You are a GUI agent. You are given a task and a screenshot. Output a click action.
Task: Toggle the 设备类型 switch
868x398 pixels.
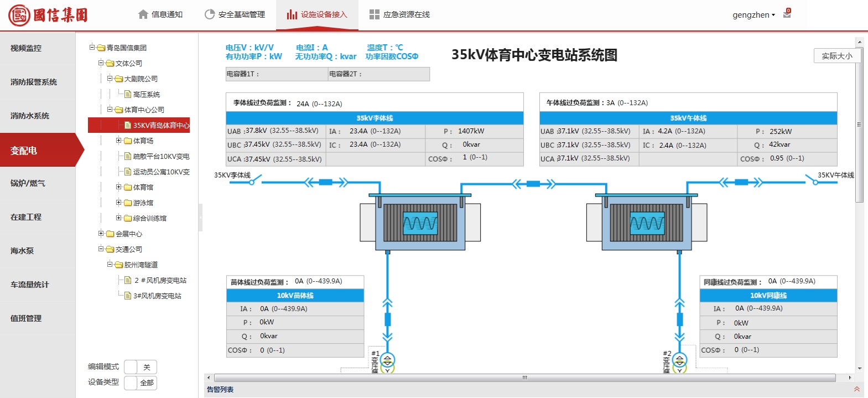(x=141, y=383)
